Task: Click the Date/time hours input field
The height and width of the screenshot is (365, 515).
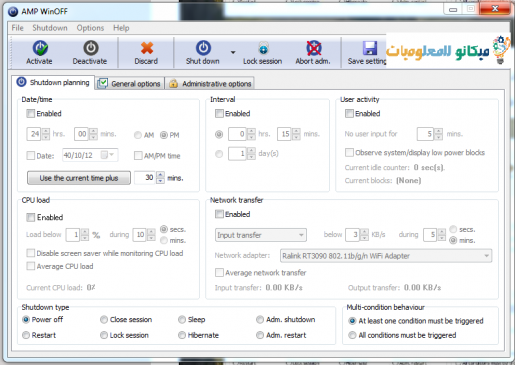Action: click(x=34, y=134)
